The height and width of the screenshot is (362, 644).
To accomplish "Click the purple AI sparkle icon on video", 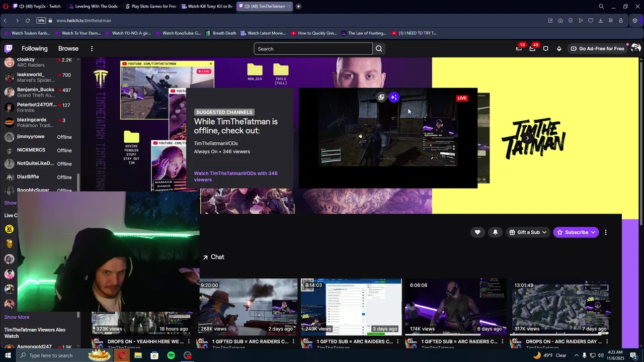I will pos(394,98).
